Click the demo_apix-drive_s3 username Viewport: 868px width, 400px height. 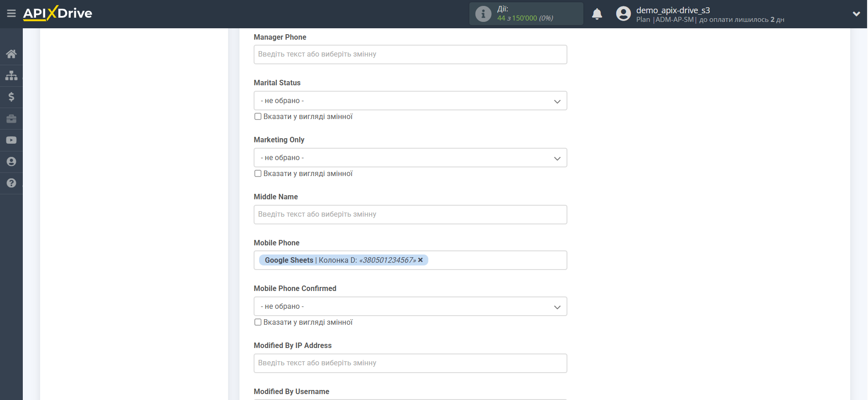[x=673, y=10]
